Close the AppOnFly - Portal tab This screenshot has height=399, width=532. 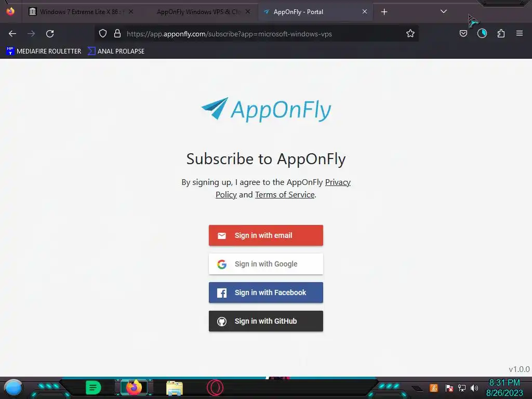(365, 11)
